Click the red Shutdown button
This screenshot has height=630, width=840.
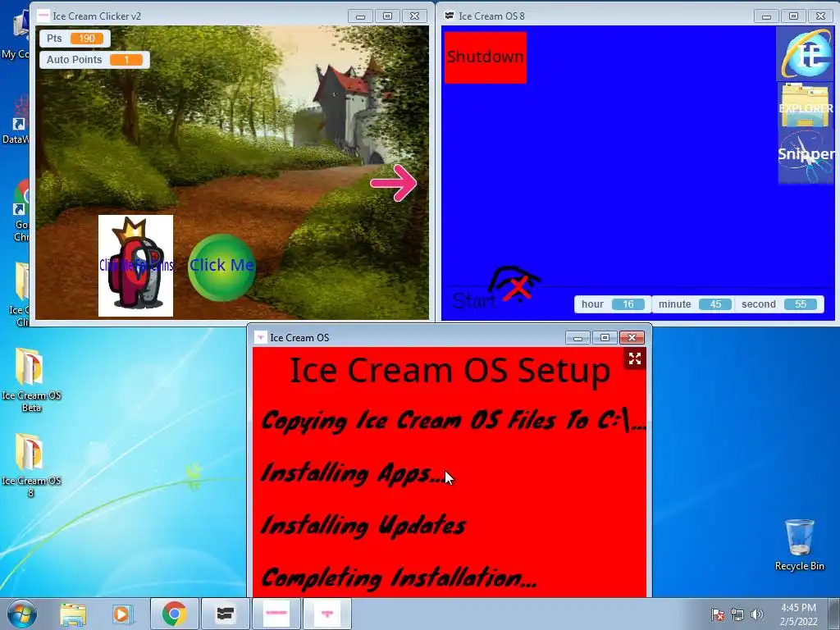pyautogui.click(x=486, y=57)
